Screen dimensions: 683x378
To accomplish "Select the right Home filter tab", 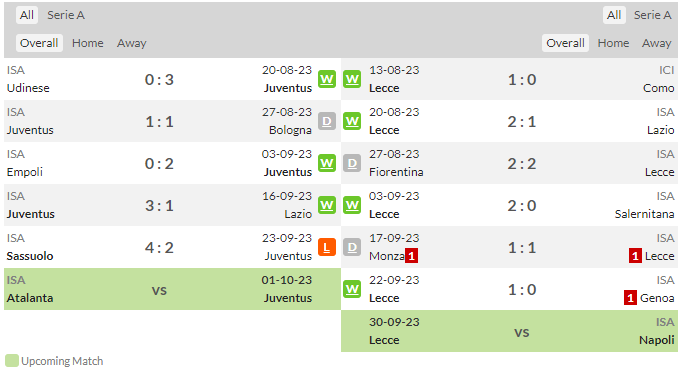I will pos(613,43).
